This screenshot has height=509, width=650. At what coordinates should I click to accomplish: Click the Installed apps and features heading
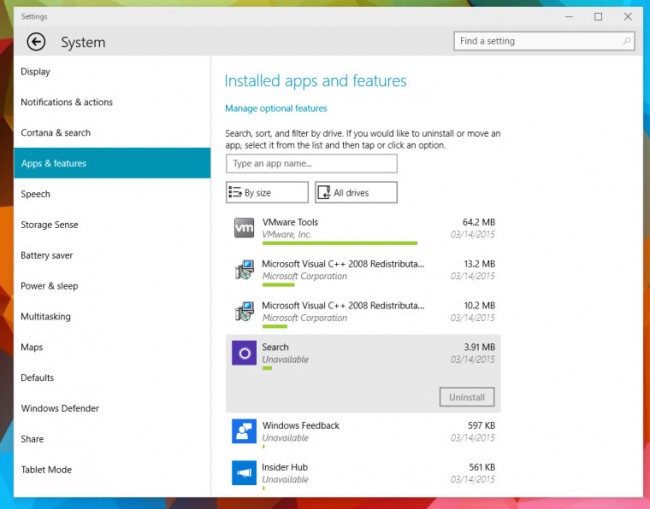coord(315,81)
